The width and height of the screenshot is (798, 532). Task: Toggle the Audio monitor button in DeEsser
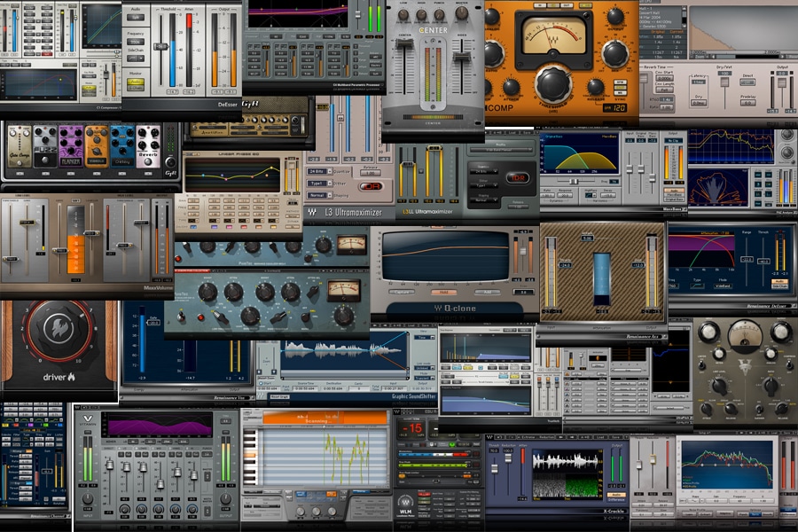click(136, 82)
